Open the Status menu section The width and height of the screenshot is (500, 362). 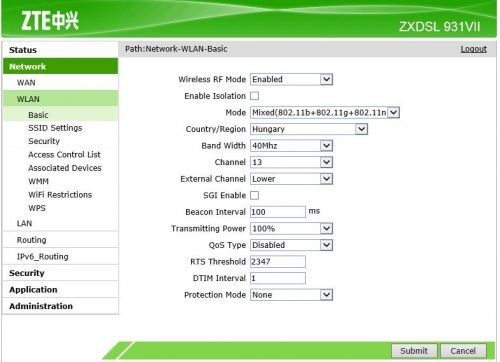point(60,50)
